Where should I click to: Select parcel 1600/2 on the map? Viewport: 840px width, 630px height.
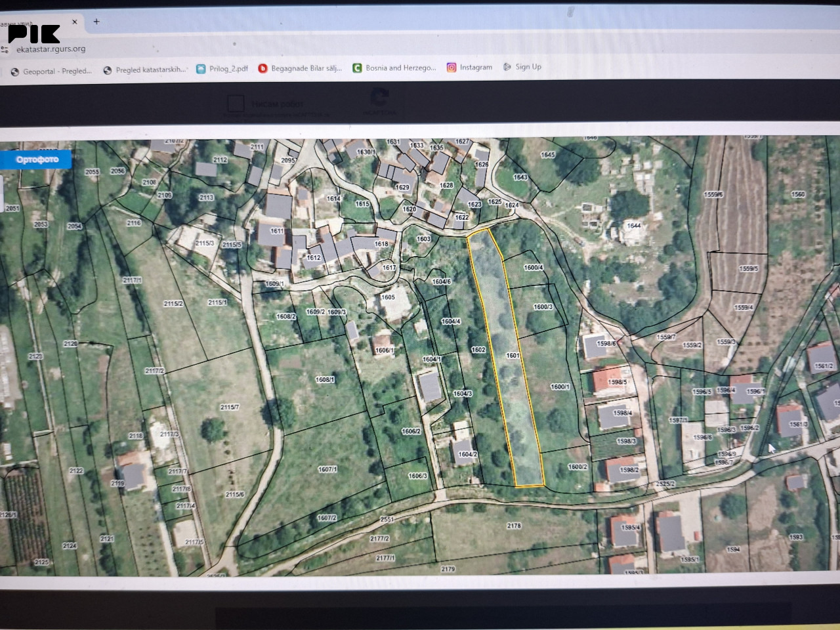pyautogui.click(x=577, y=467)
